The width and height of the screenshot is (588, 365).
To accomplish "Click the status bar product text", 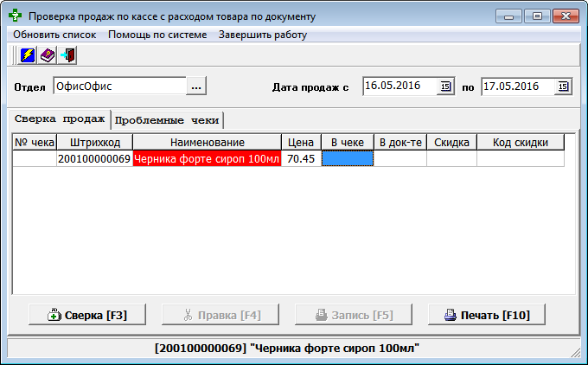I will click(x=287, y=348).
